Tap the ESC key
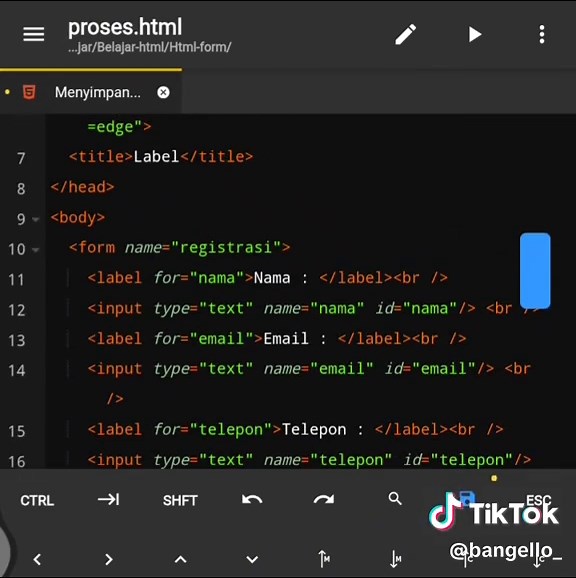 point(538,501)
